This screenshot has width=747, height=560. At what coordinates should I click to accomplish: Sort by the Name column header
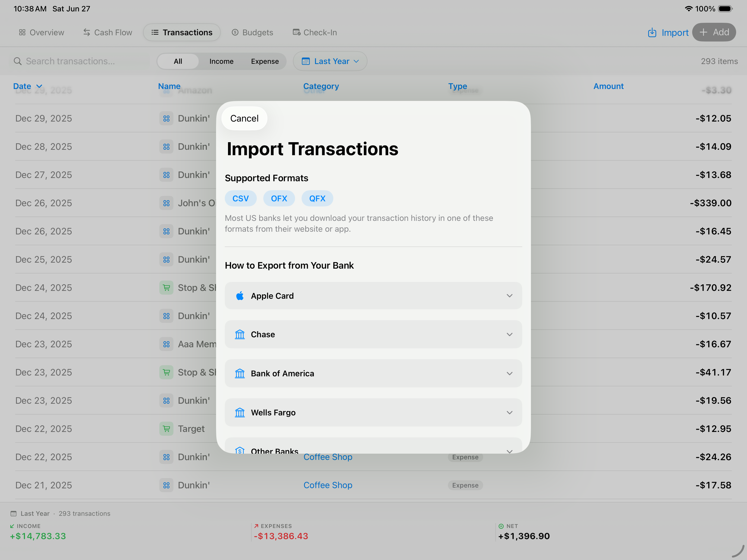[x=169, y=86]
